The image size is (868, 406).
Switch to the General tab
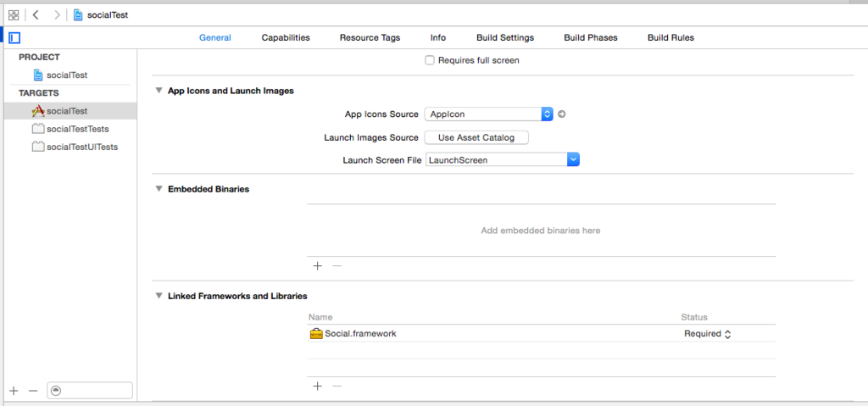click(214, 37)
